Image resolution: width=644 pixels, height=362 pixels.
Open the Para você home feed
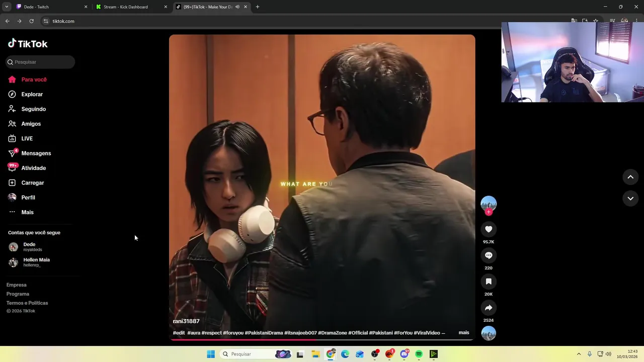pos(28,79)
